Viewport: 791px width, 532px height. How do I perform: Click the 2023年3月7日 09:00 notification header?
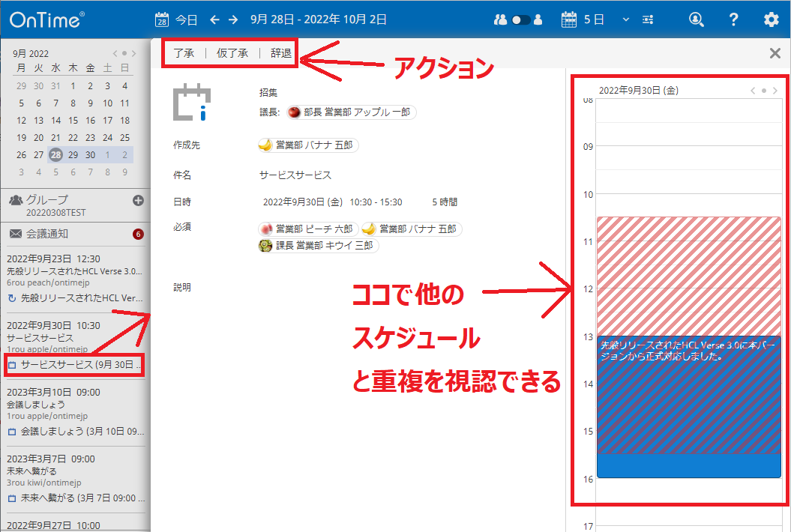coord(51,459)
